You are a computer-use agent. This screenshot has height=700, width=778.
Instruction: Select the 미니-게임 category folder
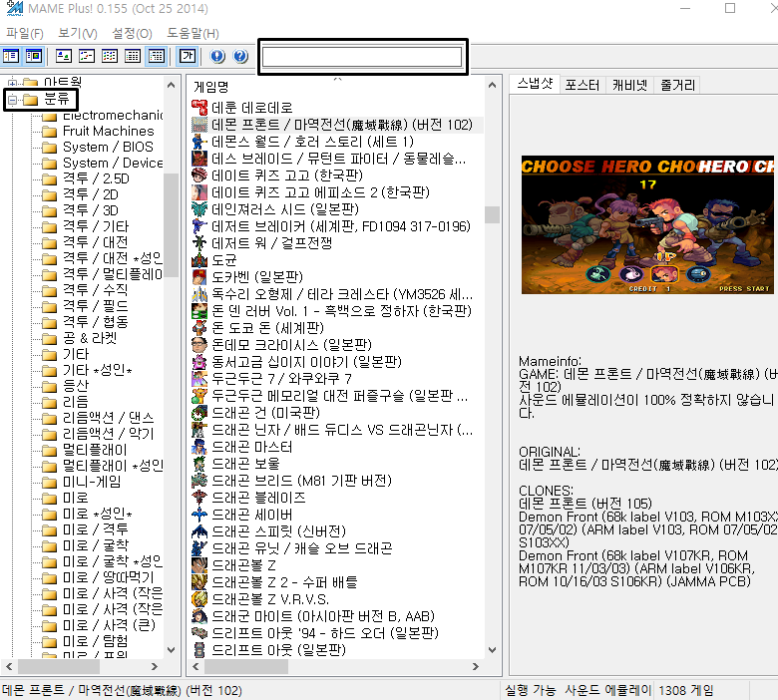[x=92, y=482]
